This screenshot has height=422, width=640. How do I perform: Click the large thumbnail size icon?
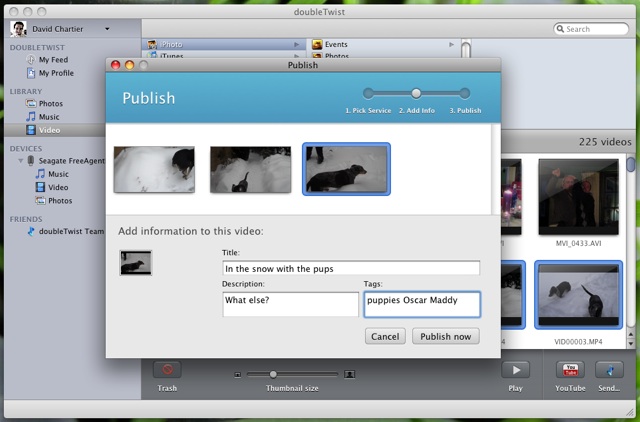pyautogui.click(x=349, y=374)
